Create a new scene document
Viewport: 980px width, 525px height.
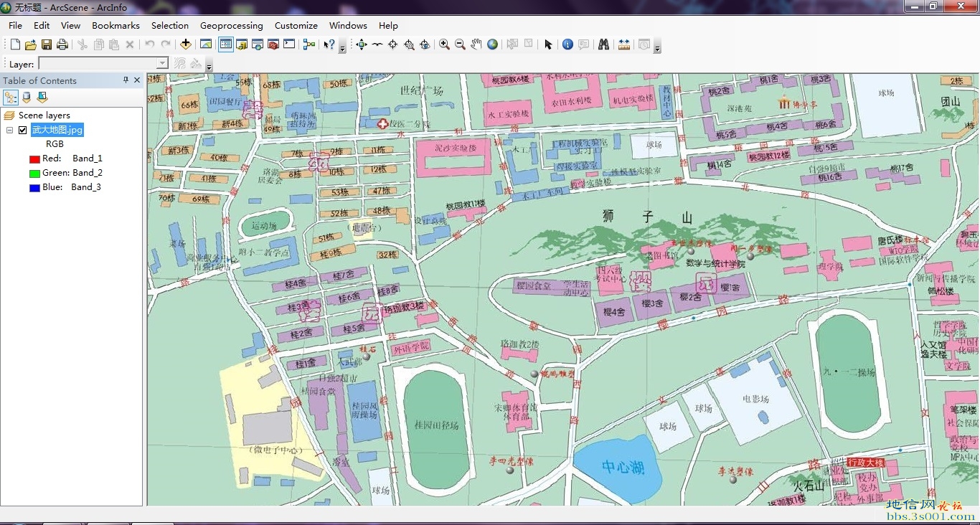tap(15, 44)
